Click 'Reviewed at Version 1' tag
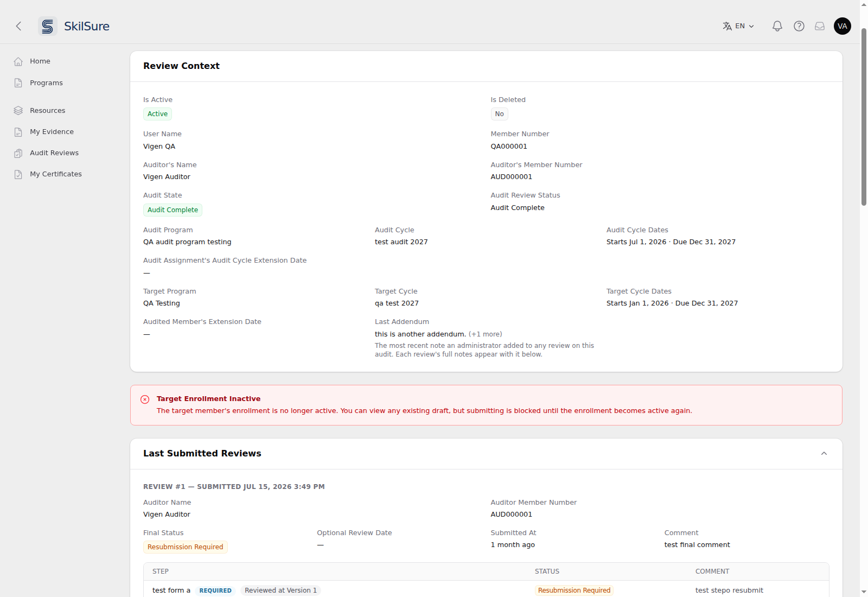The height and width of the screenshot is (597, 868). [280, 590]
